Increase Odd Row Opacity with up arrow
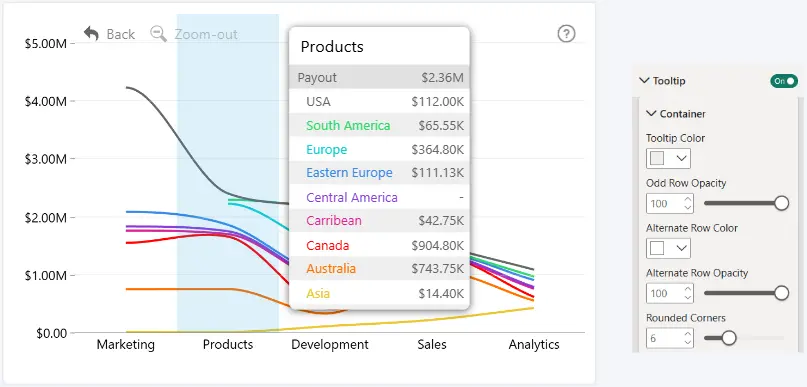 [x=688, y=200]
